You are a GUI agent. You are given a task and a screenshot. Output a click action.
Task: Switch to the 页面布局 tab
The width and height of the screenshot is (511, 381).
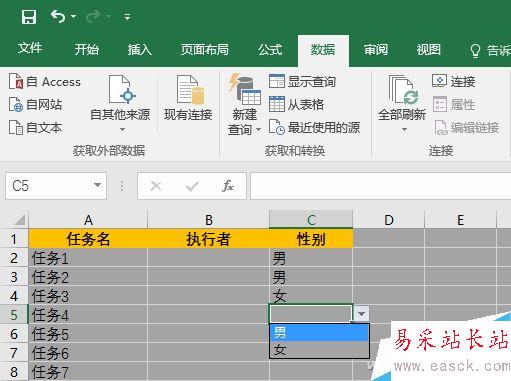click(205, 49)
